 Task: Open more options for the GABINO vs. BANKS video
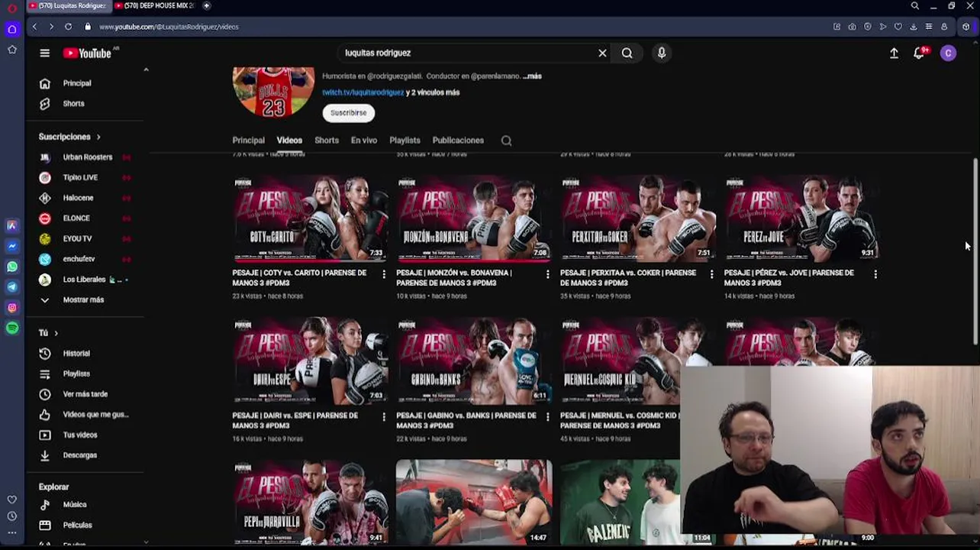coord(547,416)
